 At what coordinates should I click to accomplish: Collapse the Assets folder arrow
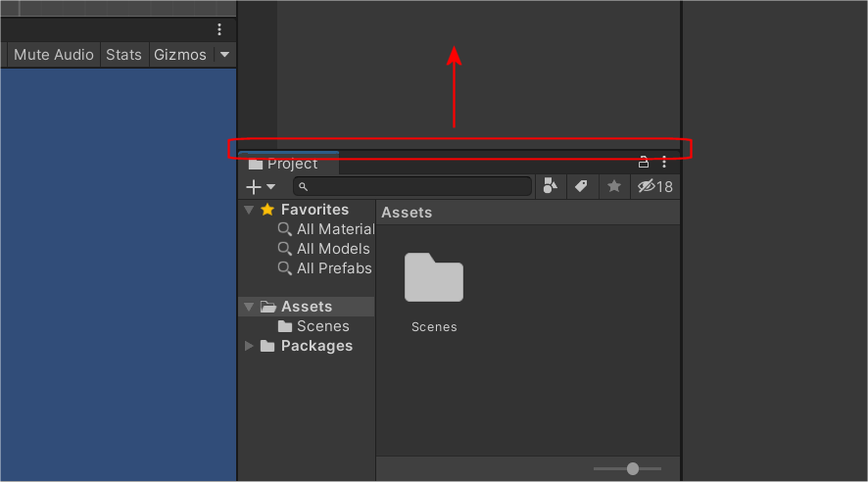click(x=249, y=307)
